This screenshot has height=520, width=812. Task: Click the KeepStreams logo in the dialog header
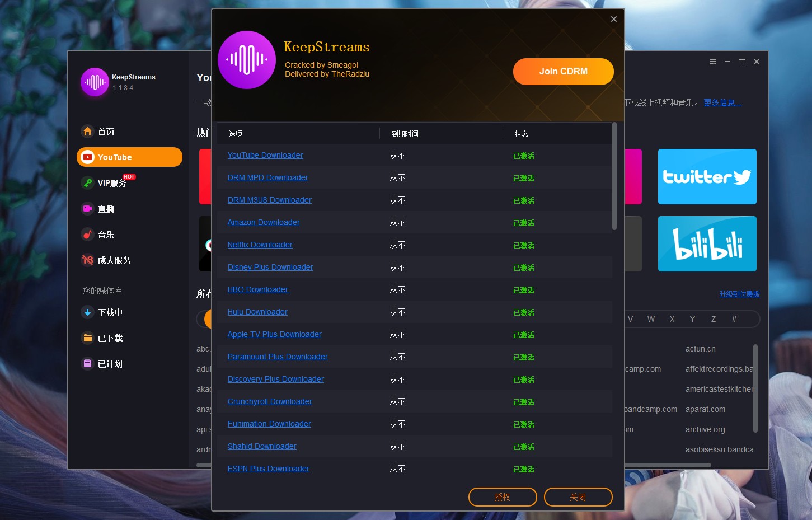tap(247, 60)
